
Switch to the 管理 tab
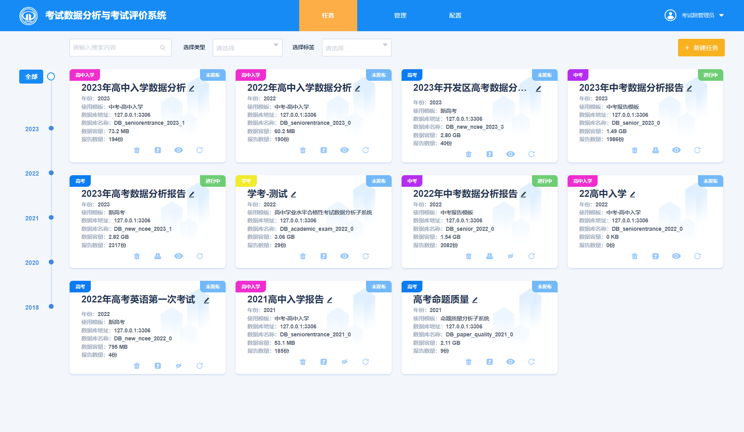(400, 16)
